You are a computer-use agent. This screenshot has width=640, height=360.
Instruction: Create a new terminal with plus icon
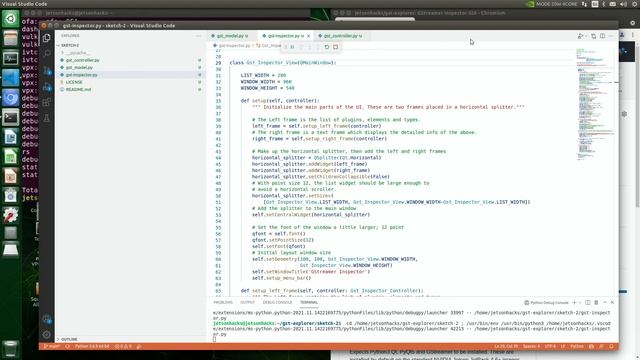574,302
